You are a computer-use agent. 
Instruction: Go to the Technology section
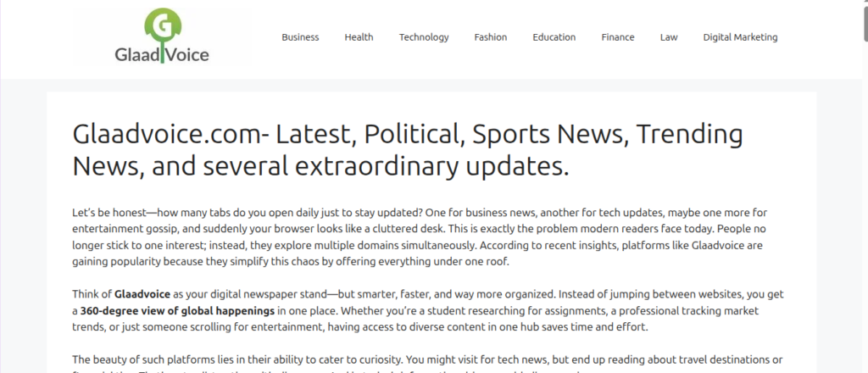(x=424, y=37)
